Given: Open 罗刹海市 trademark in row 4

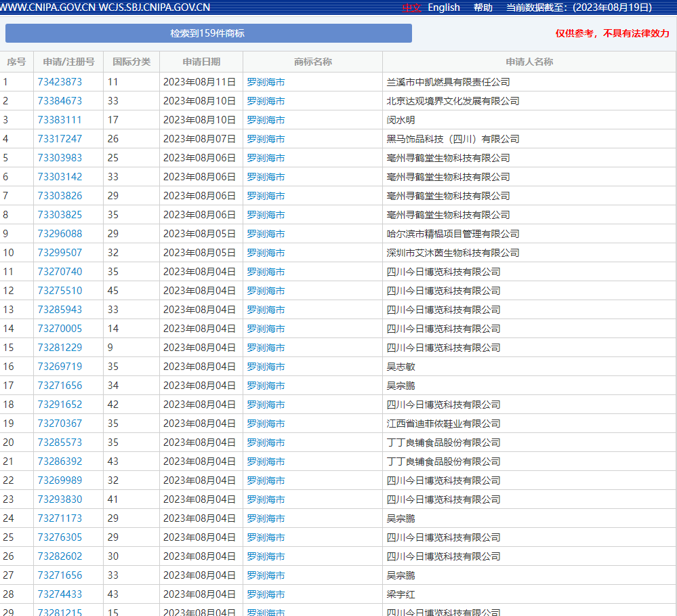Looking at the screenshot, I should (x=266, y=139).
